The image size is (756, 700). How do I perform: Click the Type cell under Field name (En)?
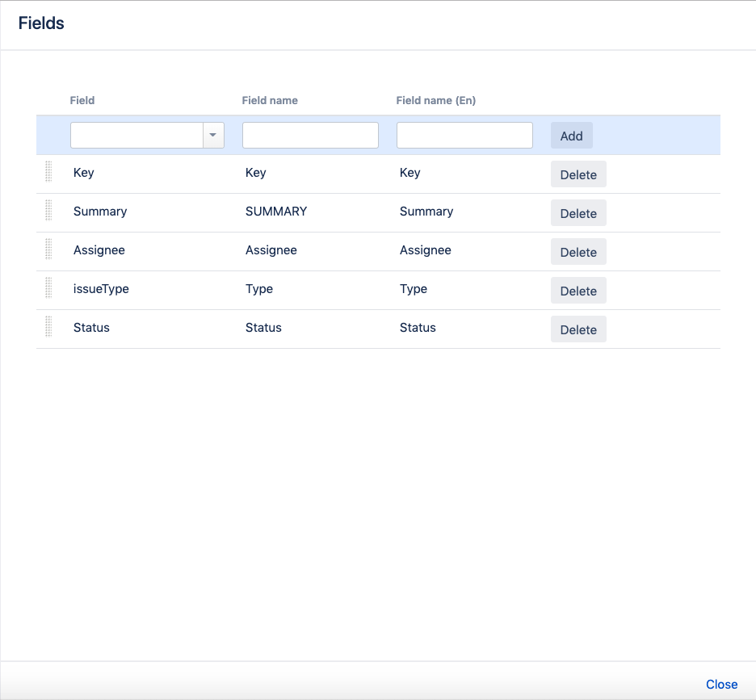point(414,289)
